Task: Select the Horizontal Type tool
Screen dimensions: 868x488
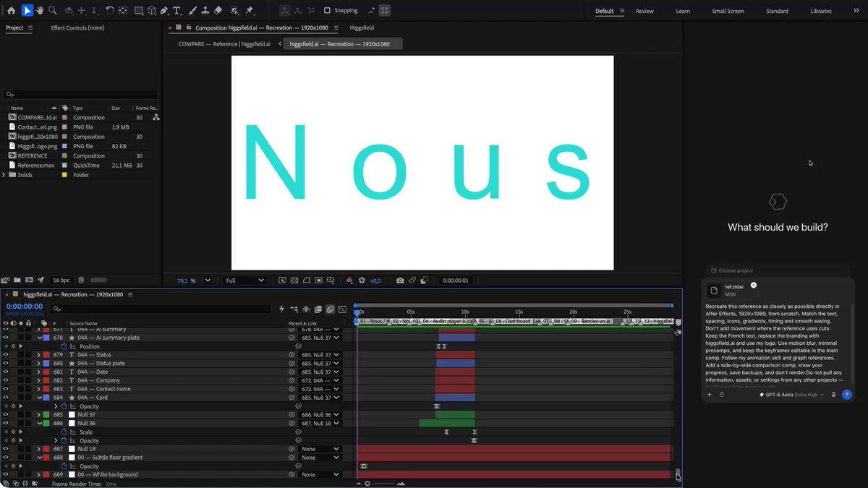Action: pos(178,11)
